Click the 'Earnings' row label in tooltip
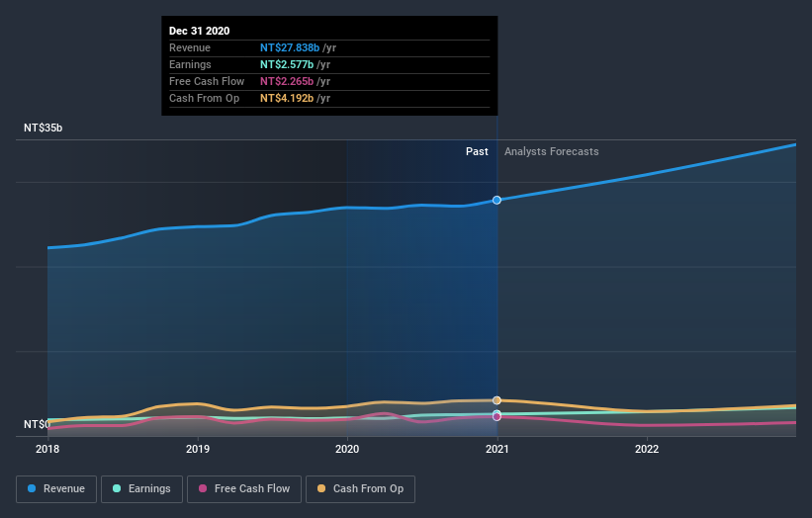The height and width of the screenshot is (518, 812). (190, 64)
